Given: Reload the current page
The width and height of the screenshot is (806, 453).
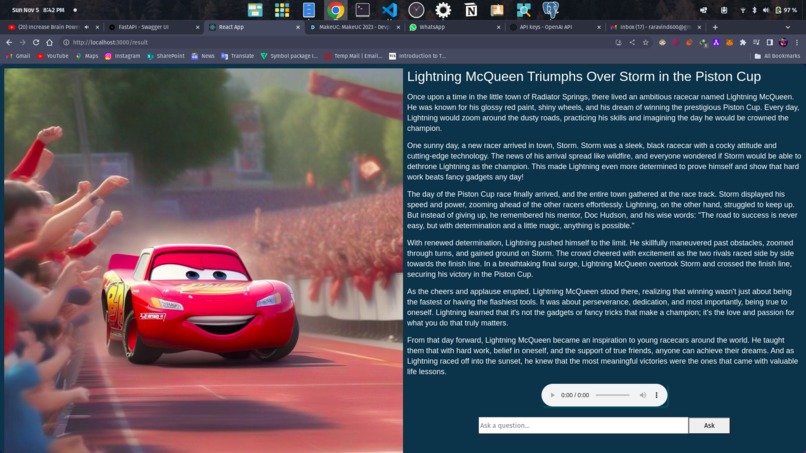Looking at the screenshot, I should pyautogui.click(x=36, y=42).
